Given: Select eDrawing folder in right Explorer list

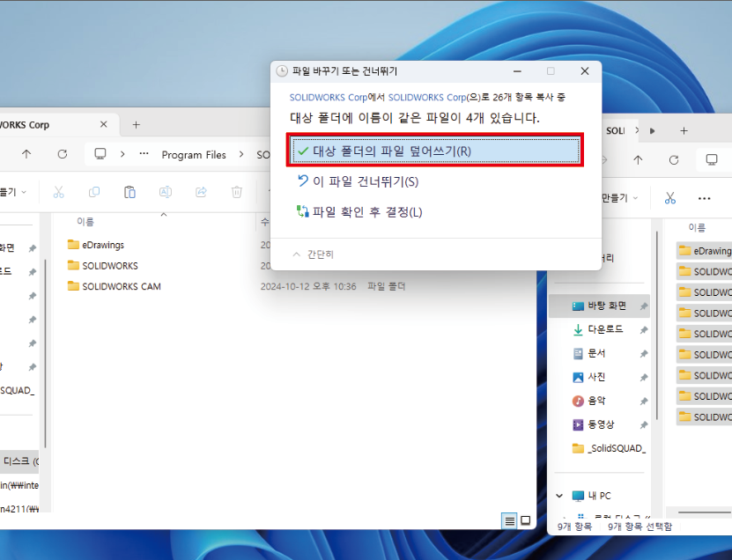Looking at the screenshot, I should 705,251.
